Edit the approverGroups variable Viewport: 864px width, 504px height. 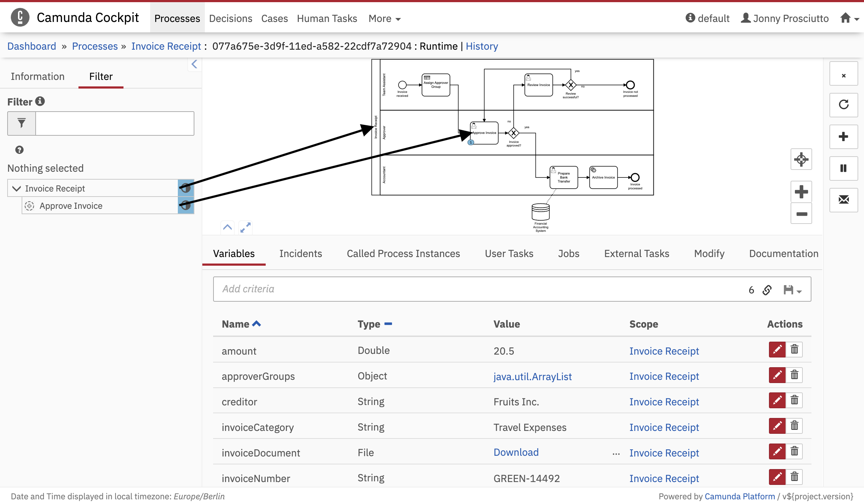tap(777, 375)
